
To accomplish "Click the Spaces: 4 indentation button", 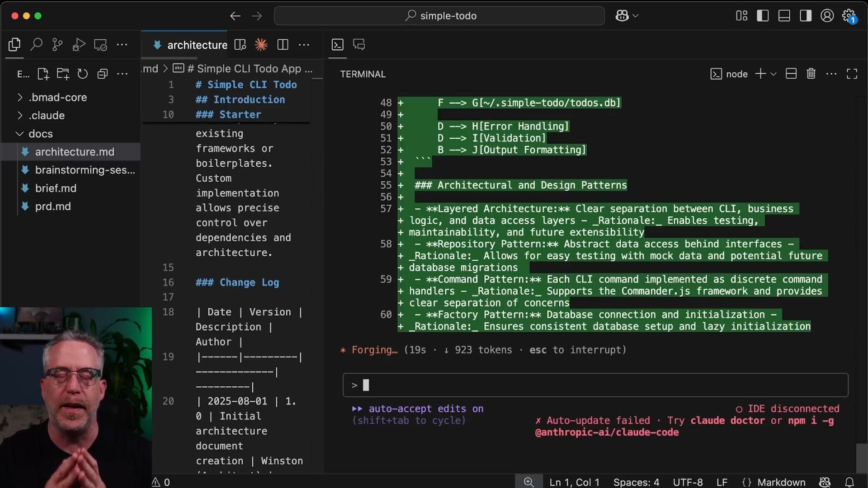I will [636, 482].
